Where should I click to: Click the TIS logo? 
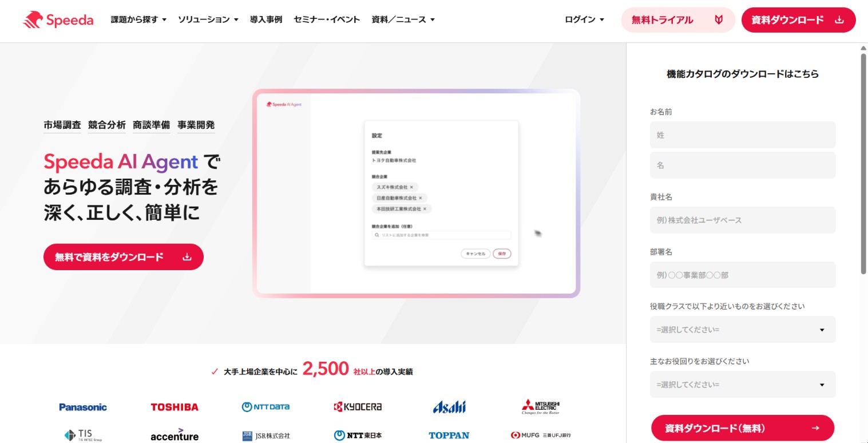(83, 436)
